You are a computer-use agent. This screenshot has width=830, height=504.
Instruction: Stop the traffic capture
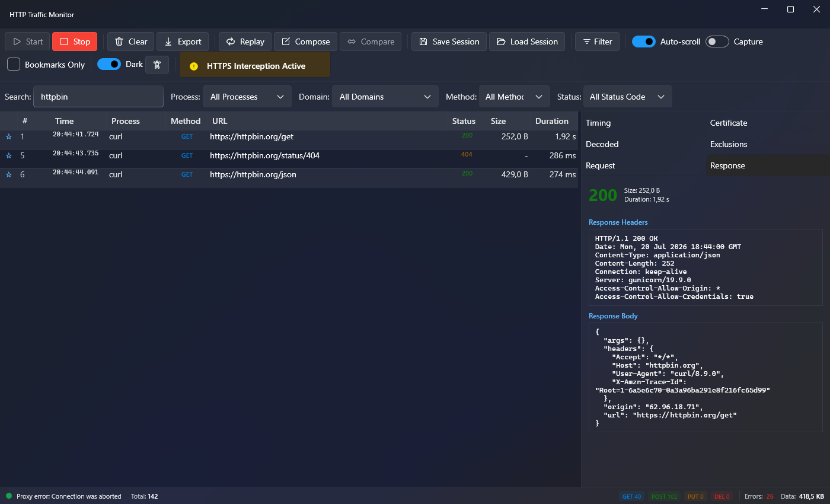tap(75, 42)
